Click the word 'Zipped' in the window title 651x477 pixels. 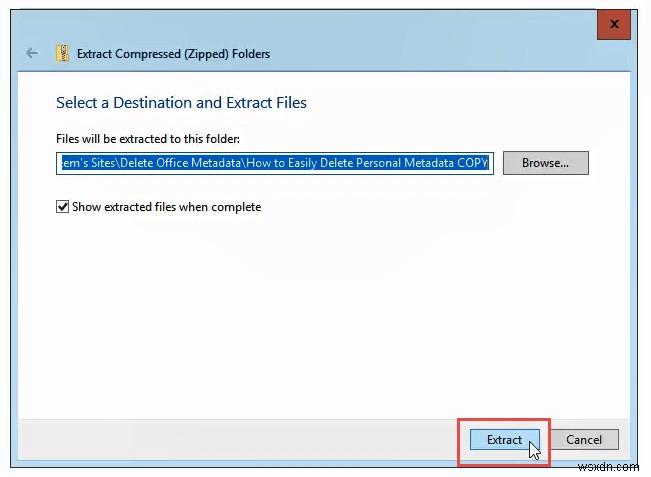pos(212,54)
